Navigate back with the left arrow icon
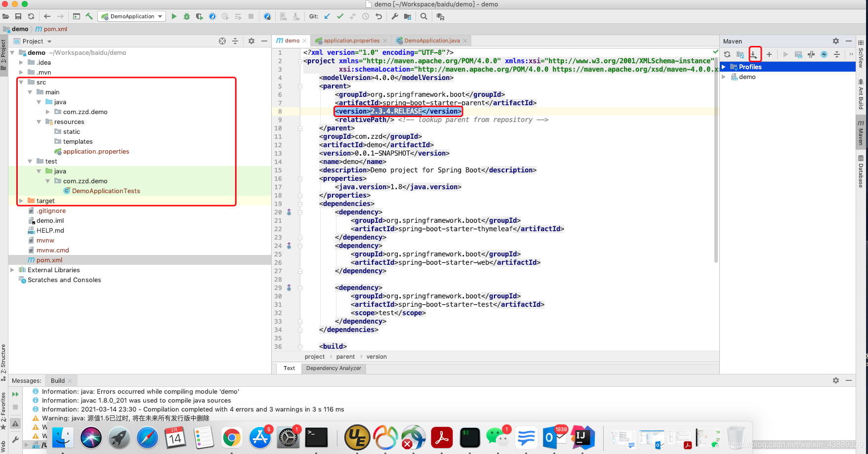Screen dimensions: 868x454 tap(47, 16)
